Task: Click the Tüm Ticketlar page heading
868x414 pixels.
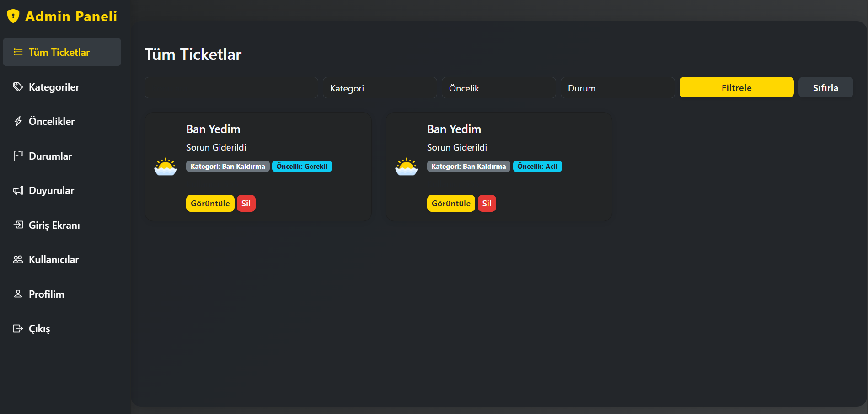Action: coord(193,54)
